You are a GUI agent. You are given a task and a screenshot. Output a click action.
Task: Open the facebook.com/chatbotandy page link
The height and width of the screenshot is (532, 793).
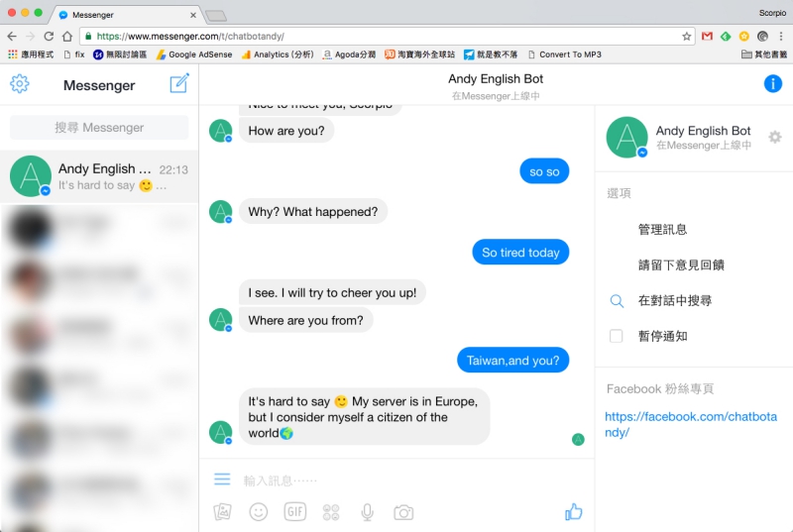coord(690,424)
